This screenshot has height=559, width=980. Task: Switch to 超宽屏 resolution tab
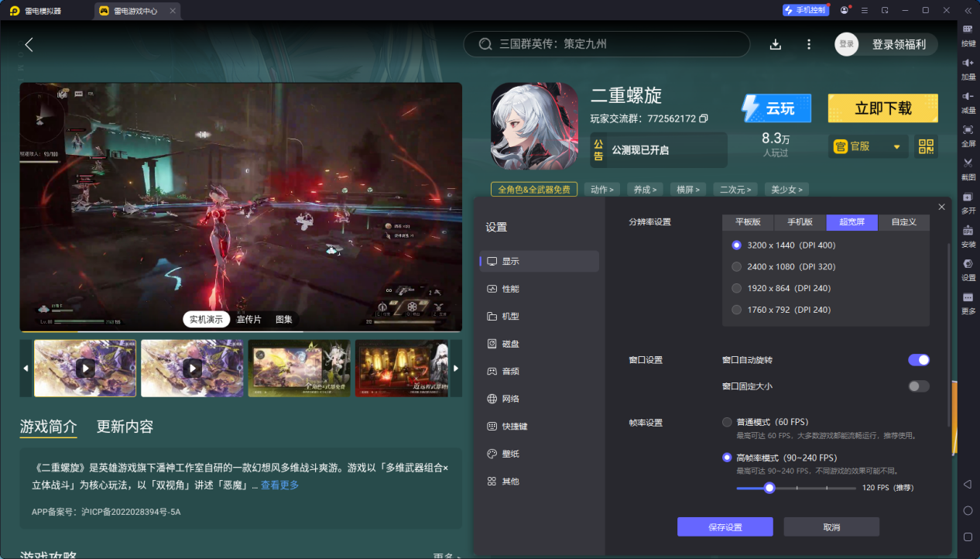[852, 222]
